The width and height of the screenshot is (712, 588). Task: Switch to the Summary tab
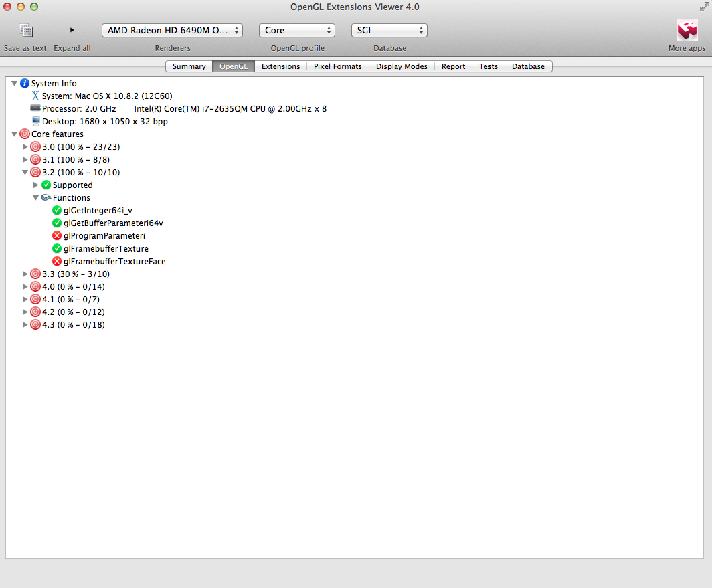tap(189, 66)
